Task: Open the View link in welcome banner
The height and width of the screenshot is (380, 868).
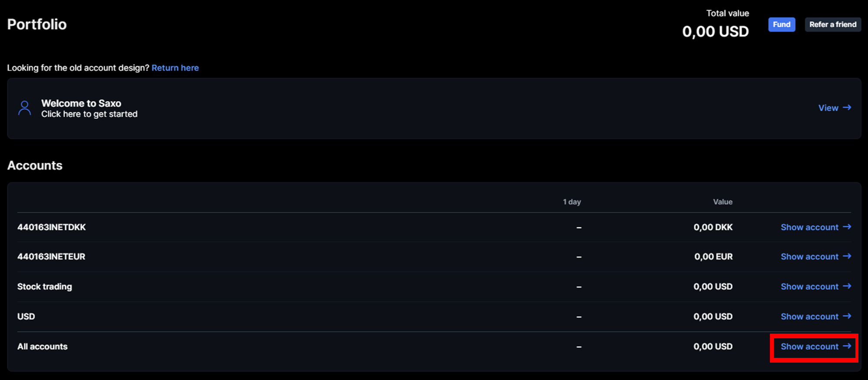Action: (828, 108)
